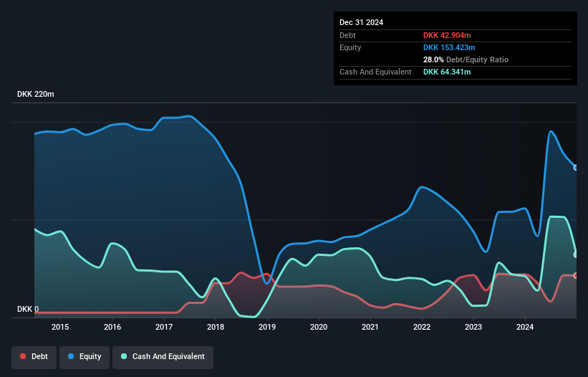Image resolution: width=588 pixels, height=377 pixels.
Task: Click the Debt row label in tooltip
Action: 347,35
